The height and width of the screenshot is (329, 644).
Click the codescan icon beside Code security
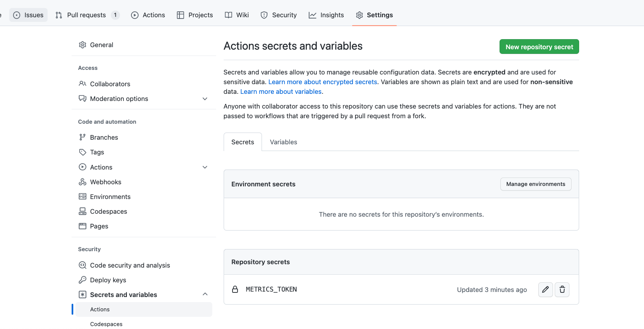point(83,265)
